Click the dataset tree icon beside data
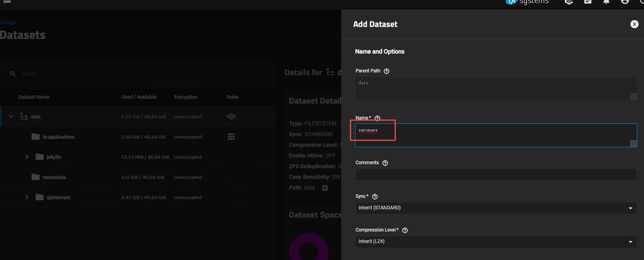644x260 pixels. tap(24, 117)
